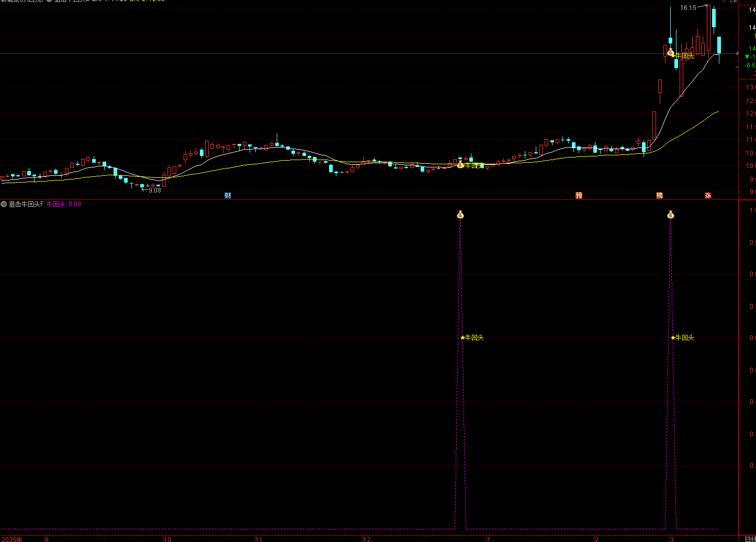Screen dimensions: 756x542
Task: Open the 预 forecast event marker
Action: (579, 195)
